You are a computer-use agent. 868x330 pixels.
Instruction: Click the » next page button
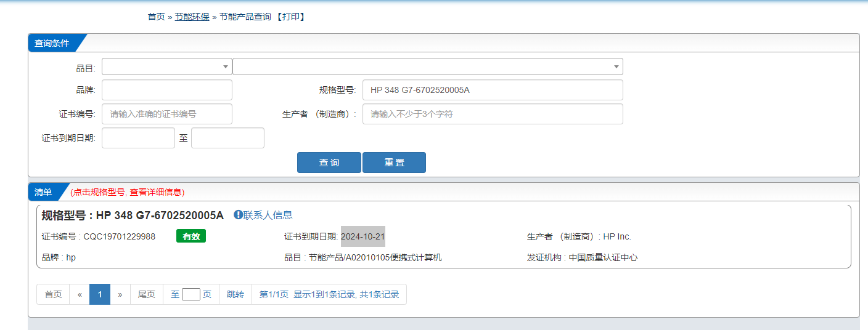coord(120,294)
